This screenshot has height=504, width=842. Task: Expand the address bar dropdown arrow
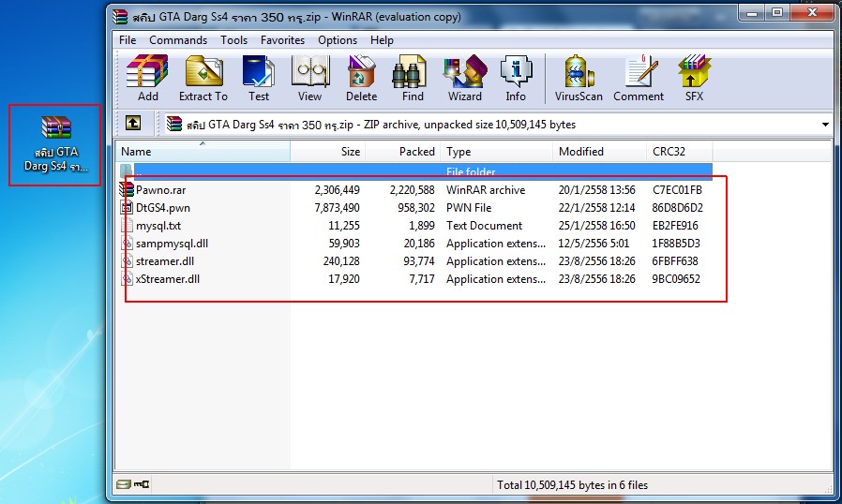(x=825, y=125)
